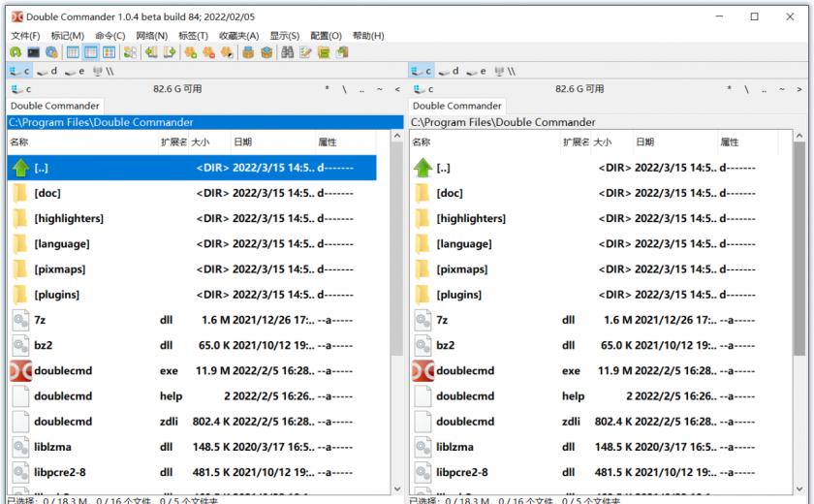This screenshot has height=504, width=814.
Task: Click right panel scrollbar down arrow
Action: tap(799, 488)
